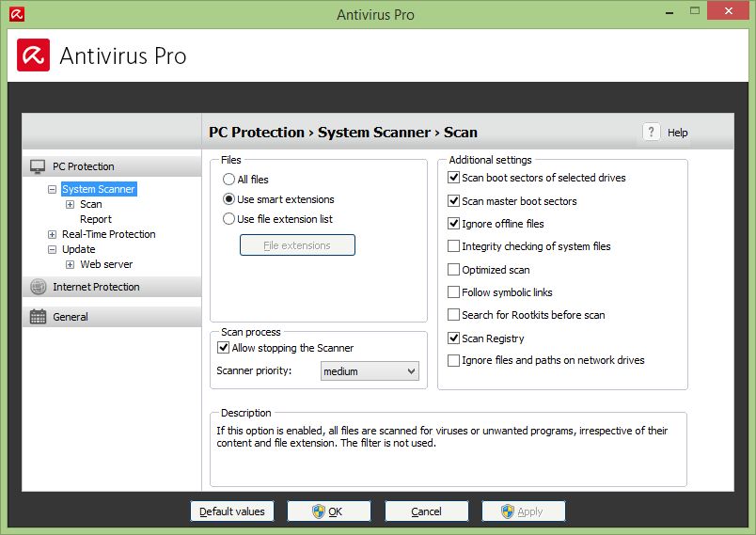The height and width of the screenshot is (535, 756).
Task: Uncheck Scan boot sectors of selected drives
Action: click(453, 178)
